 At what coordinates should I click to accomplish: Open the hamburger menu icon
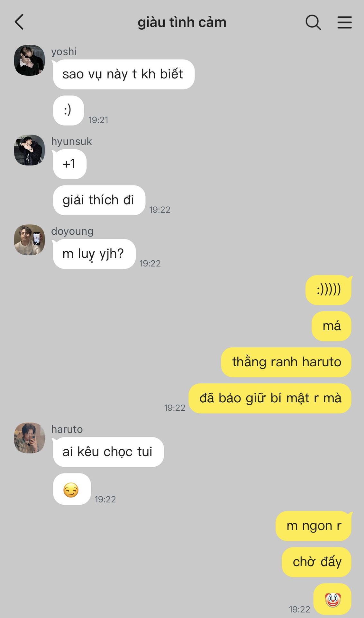pos(344,22)
